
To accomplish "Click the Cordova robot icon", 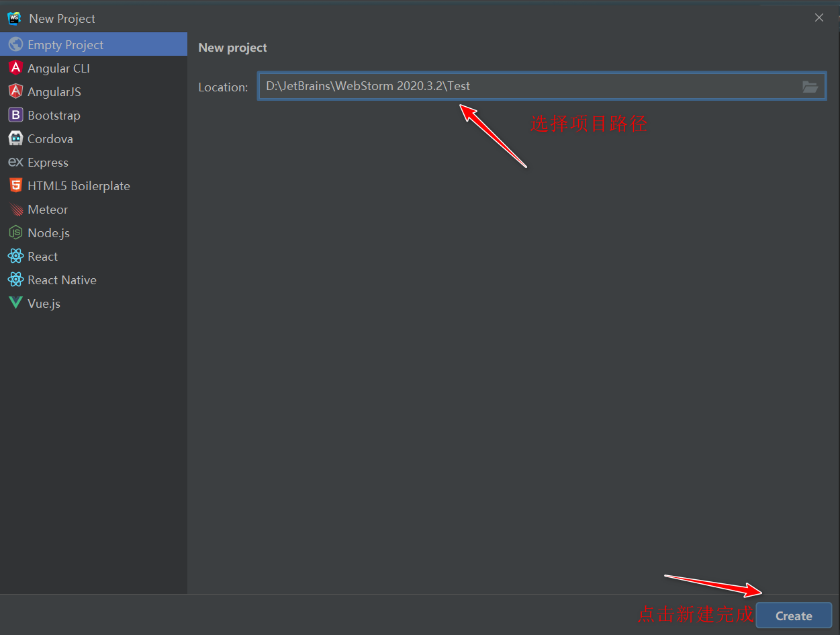I will coord(16,138).
